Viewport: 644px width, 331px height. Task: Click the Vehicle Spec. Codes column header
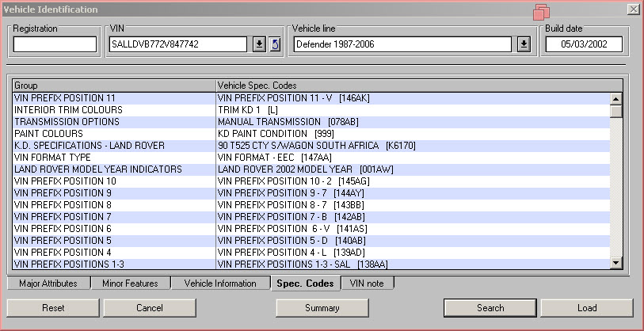tap(419, 86)
